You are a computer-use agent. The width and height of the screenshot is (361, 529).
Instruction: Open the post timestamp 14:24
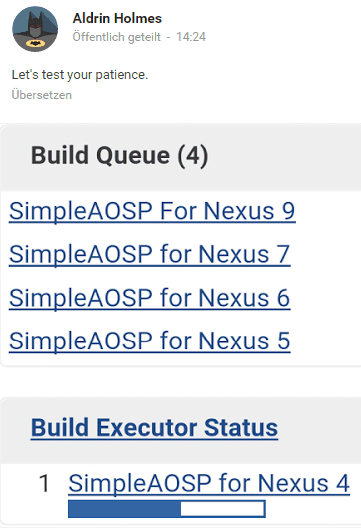point(191,36)
